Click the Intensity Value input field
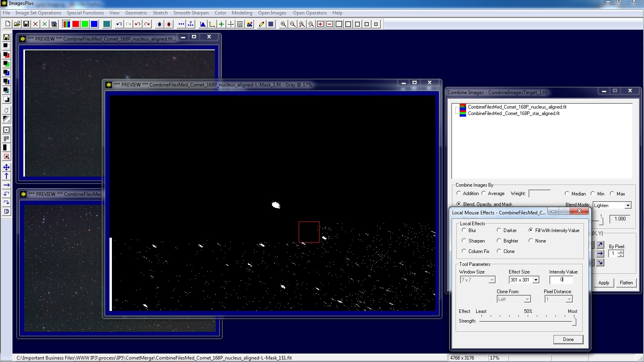The height and width of the screenshot is (362, 644). click(x=561, y=280)
